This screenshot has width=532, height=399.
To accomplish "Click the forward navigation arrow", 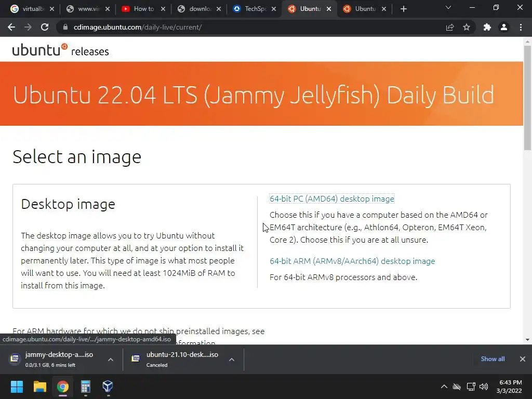I will click(28, 27).
